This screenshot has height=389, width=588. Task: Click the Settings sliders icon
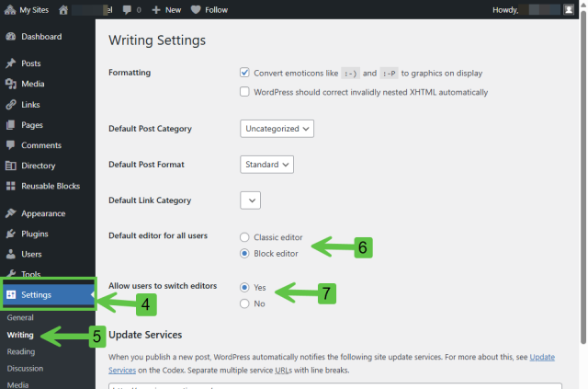click(x=11, y=295)
